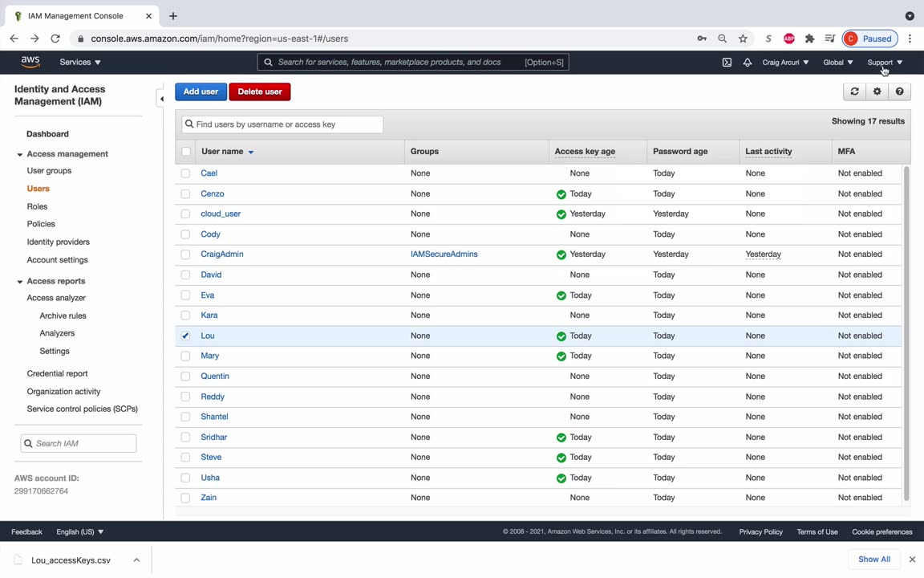Bookmark this page with star icon
Image resolution: width=924 pixels, height=578 pixels.
(x=743, y=39)
